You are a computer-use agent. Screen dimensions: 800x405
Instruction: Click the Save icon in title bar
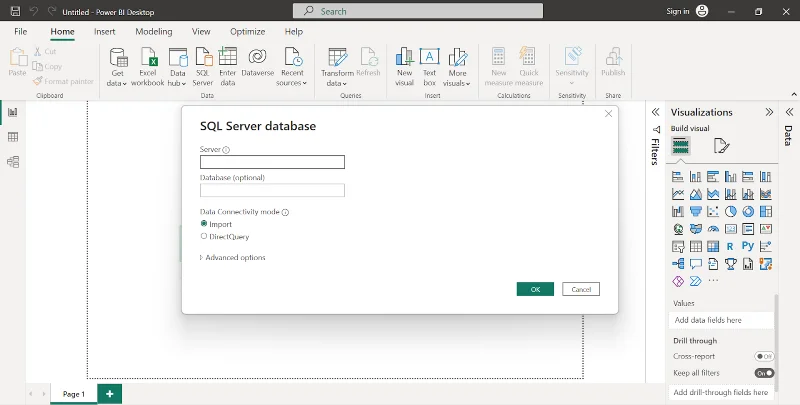pyautogui.click(x=15, y=11)
